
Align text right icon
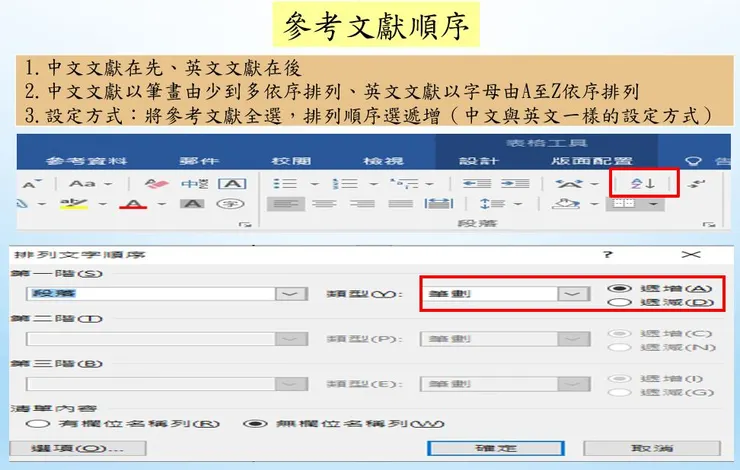362,204
